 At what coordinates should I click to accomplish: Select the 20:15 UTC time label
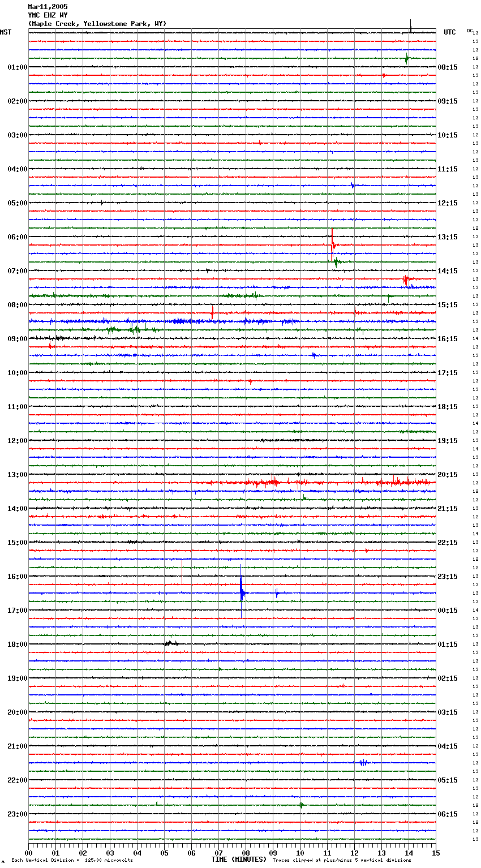click(x=448, y=475)
